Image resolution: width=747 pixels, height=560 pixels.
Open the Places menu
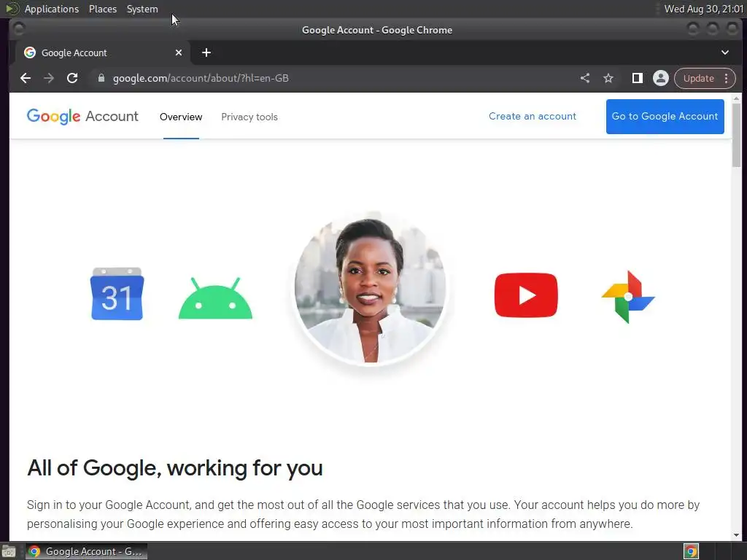[x=103, y=9]
